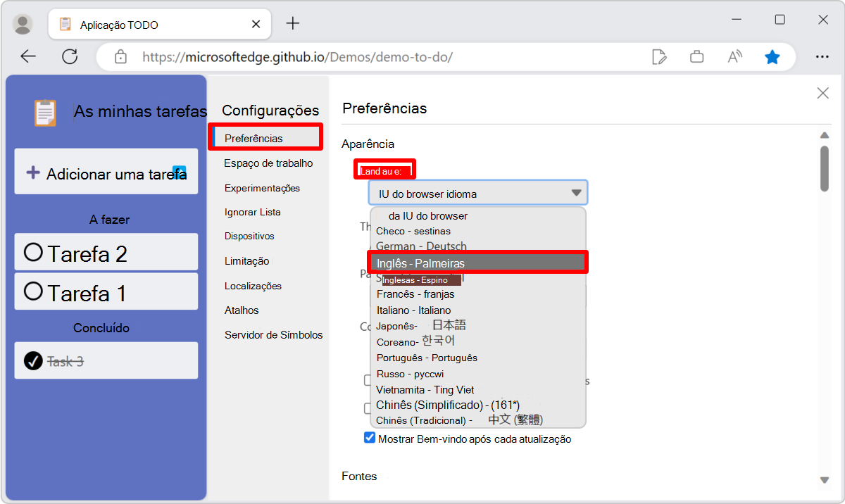Open Preferências settings tab
Image resolution: width=845 pixels, height=504 pixels.
(x=265, y=137)
